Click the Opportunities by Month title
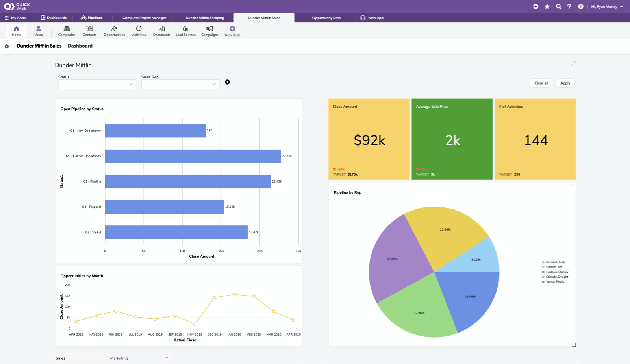630x364 pixels. (82, 276)
